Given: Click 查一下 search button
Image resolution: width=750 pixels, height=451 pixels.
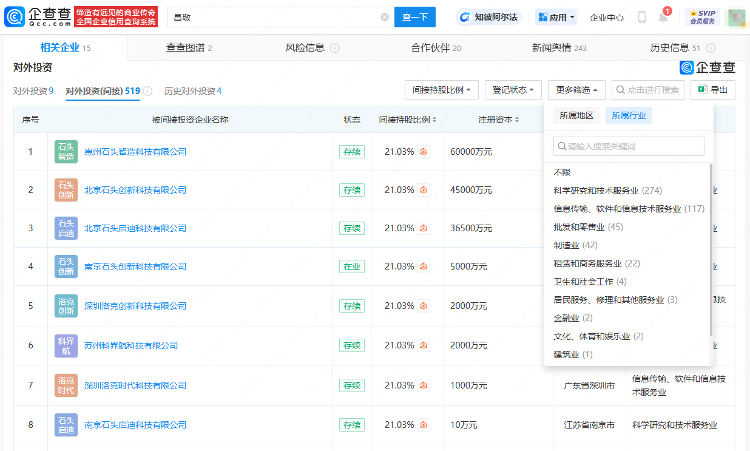Looking at the screenshot, I should click(x=415, y=17).
